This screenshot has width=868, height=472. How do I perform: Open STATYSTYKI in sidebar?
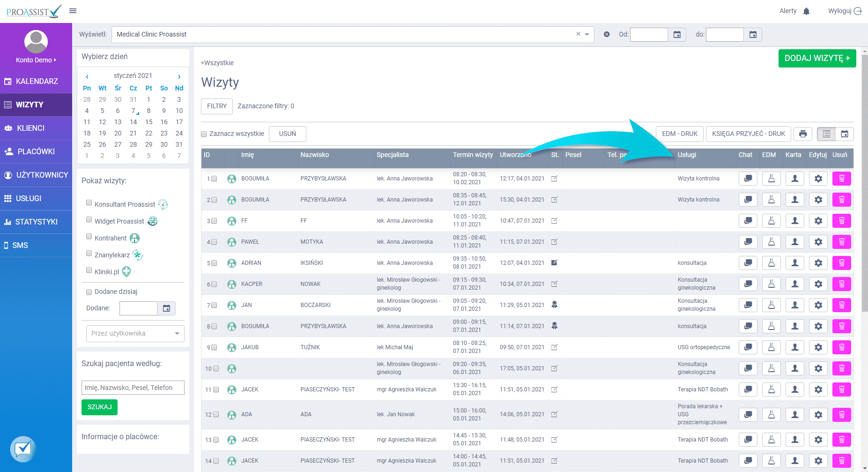pos(36,222)
